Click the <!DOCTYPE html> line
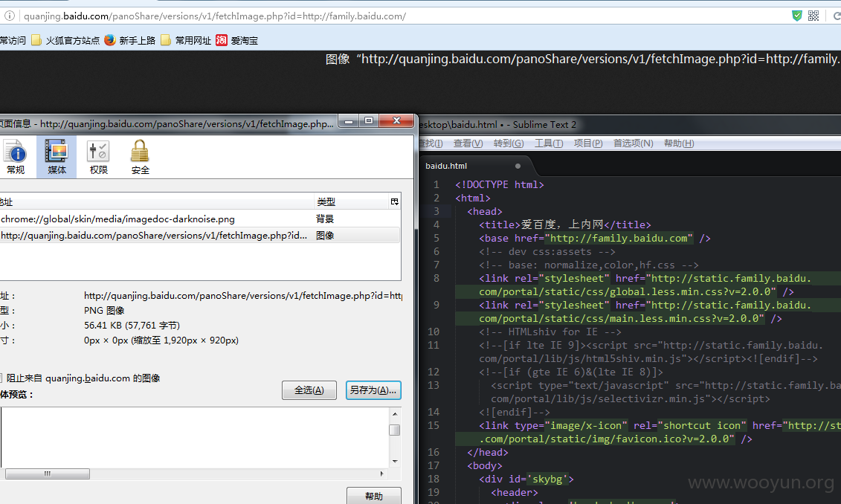This screenshot has width=841, height=504. click(x=500, y=184)
